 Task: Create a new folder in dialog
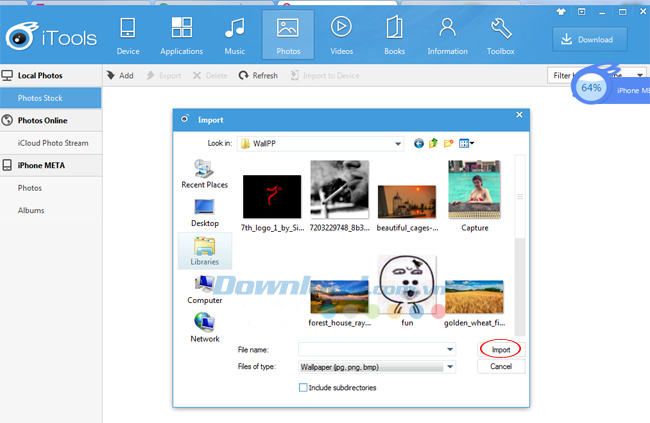tap(450, 143)
